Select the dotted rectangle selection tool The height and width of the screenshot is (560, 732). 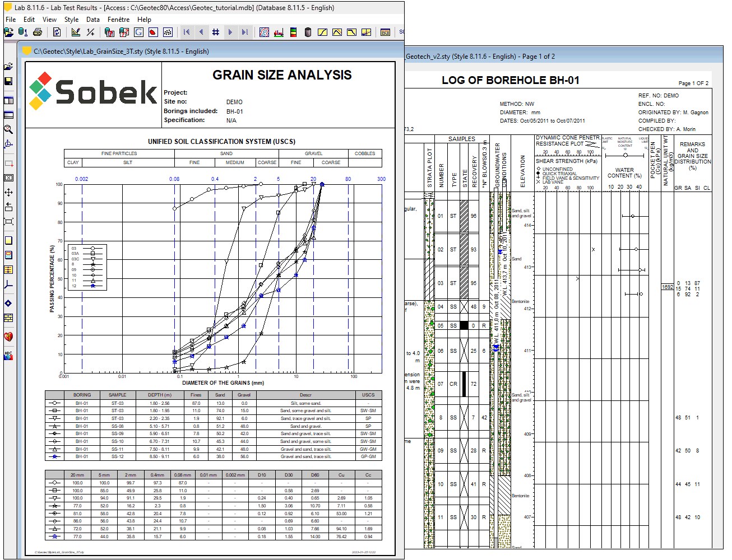(x=8, y=164)
